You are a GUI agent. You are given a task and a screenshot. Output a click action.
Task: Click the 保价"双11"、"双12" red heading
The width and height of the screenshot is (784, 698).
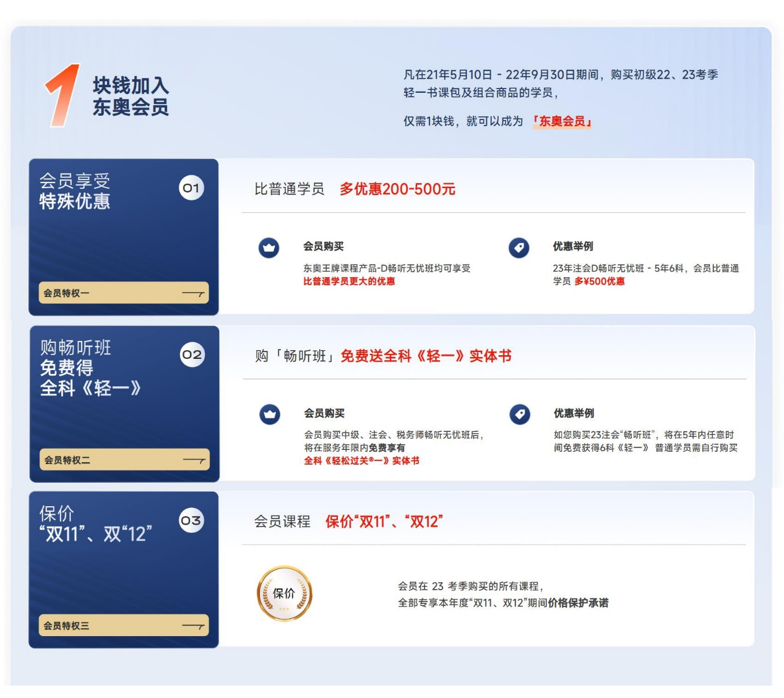[384, 522]
